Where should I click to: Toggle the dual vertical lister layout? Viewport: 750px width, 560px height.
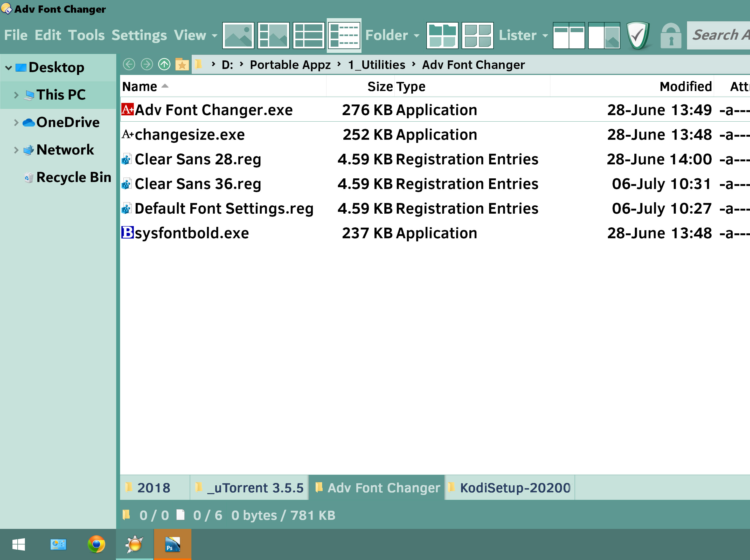(x=569, y=35)
